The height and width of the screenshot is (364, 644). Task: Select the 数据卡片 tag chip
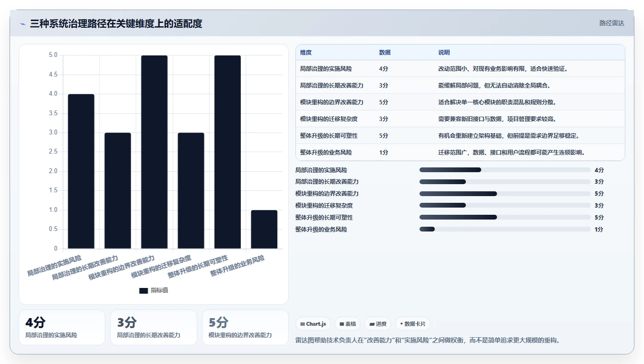pyautogui.click(x=413, y=324)
